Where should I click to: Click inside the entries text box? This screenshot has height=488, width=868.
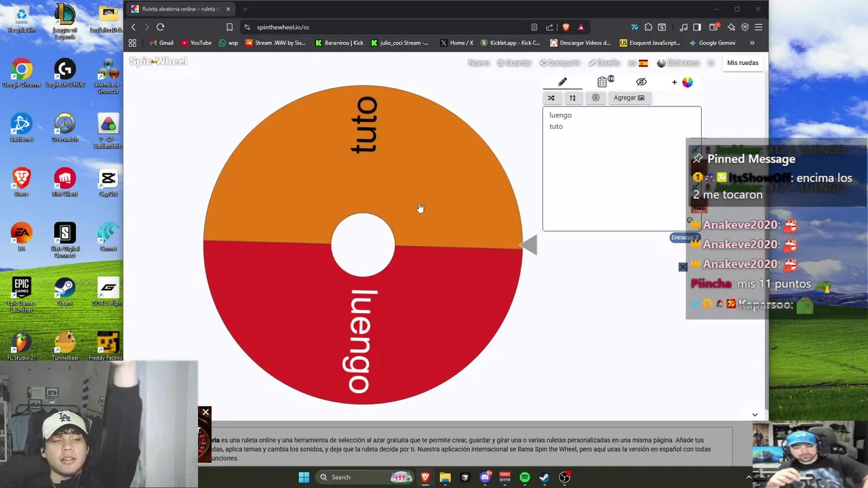point(621,169)
